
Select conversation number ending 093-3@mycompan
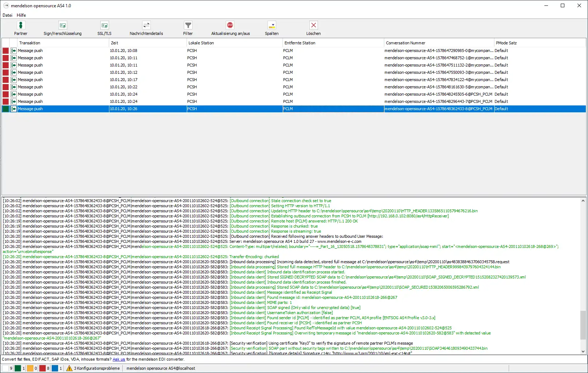439,72
